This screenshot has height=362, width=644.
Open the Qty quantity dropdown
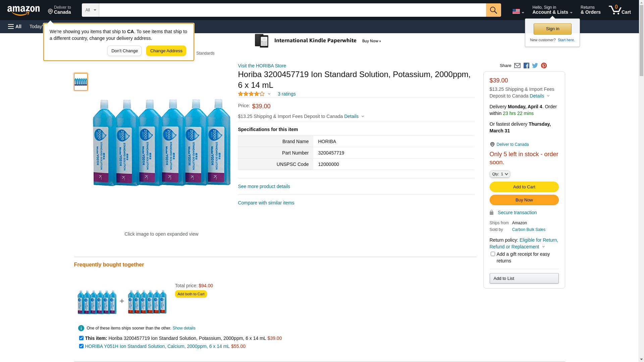point(500,174)
